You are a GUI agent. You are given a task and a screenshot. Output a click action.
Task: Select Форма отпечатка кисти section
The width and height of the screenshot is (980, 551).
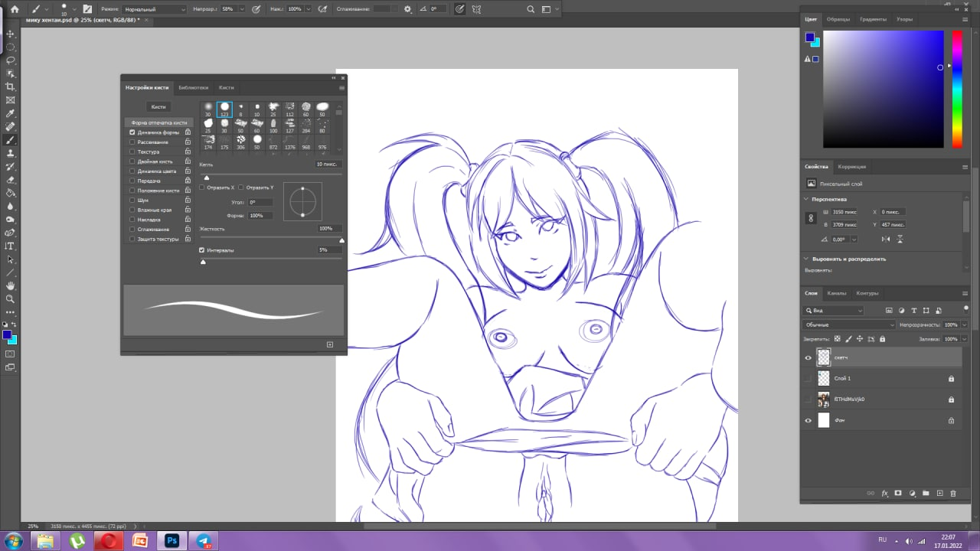[x=158, y=122]
